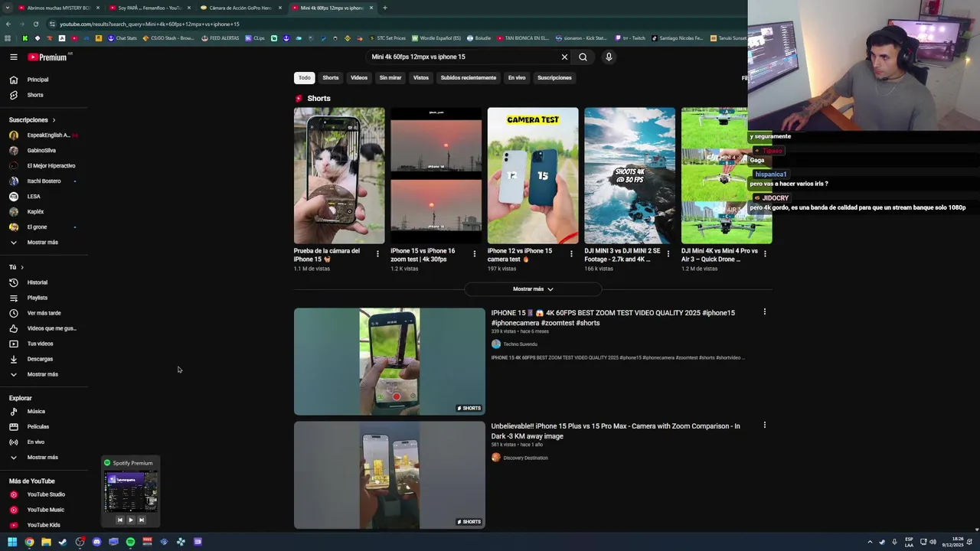Open LESA subscription channel
This screenshot has width=980, height=551.
click(34, 197)
